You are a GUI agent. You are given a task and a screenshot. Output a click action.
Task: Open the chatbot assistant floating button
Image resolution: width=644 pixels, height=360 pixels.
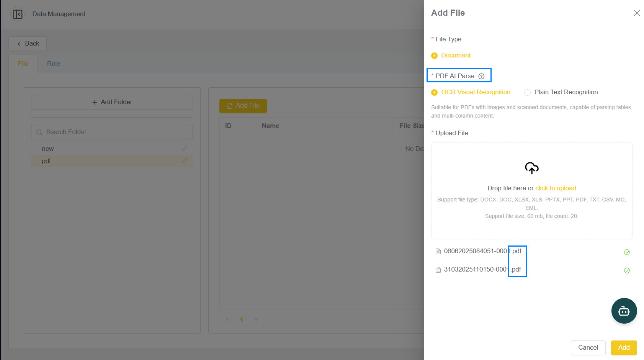pos(624,311)
